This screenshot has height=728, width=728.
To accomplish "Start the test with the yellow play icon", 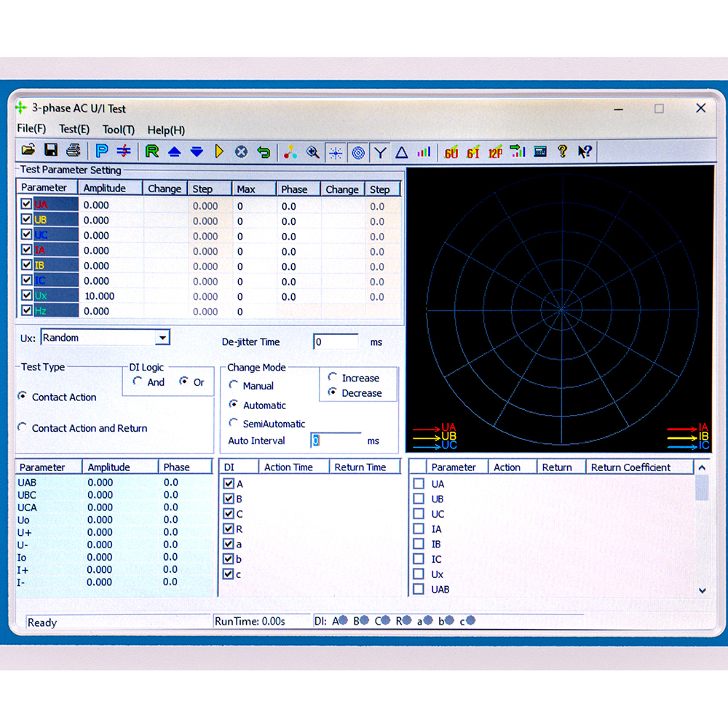I will (x=219, y=151).
